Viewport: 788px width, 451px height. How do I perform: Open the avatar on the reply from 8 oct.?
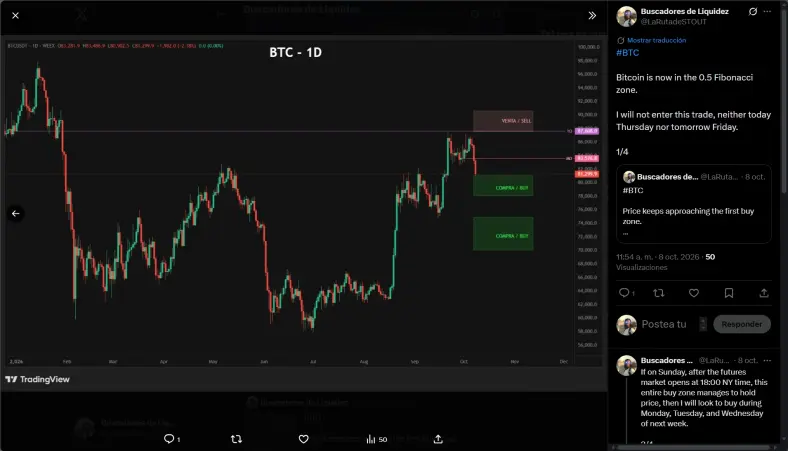627,366
